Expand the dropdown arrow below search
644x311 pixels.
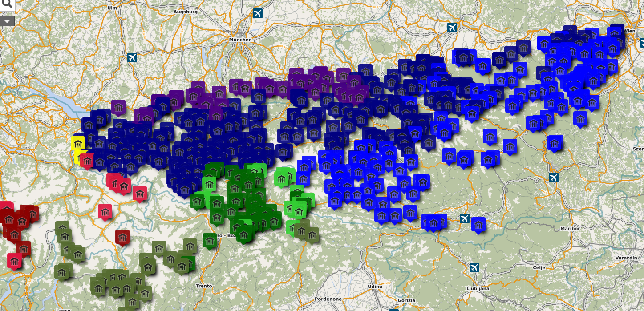click(x=8, y=21)
